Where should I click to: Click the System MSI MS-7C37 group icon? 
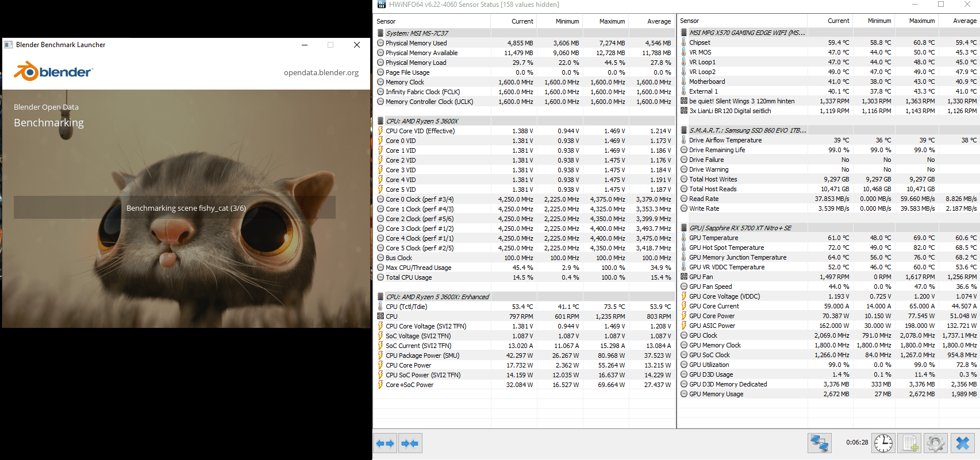click(381, 33)
